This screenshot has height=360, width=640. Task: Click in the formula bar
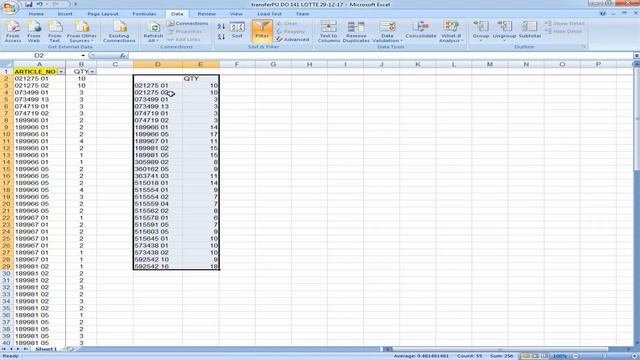point(380,56)
